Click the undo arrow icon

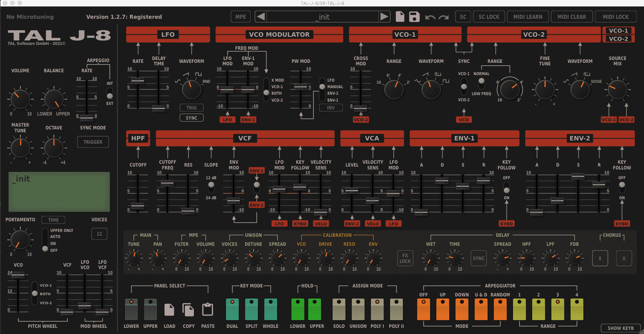click(430, 17)
